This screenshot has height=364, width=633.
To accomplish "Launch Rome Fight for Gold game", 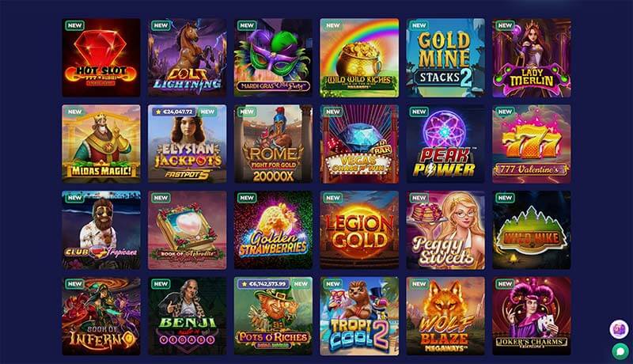I will [273, 144].
